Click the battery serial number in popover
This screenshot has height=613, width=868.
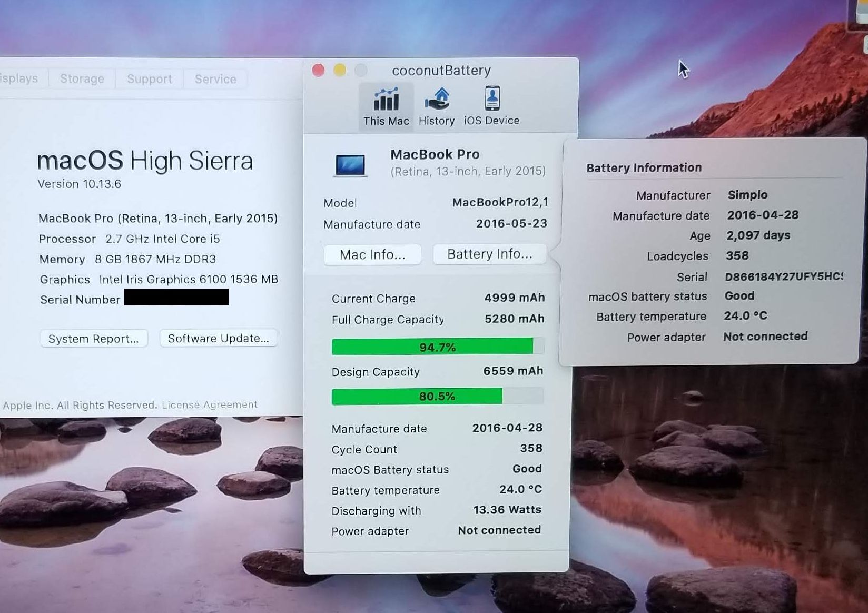pyautogui.click(x=783, y=277)
